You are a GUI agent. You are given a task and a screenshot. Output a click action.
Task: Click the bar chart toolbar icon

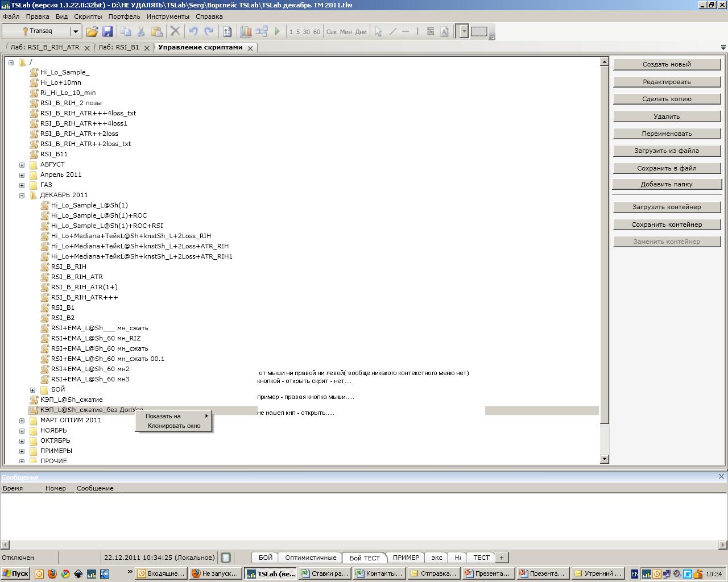click(x=246, y=32)
